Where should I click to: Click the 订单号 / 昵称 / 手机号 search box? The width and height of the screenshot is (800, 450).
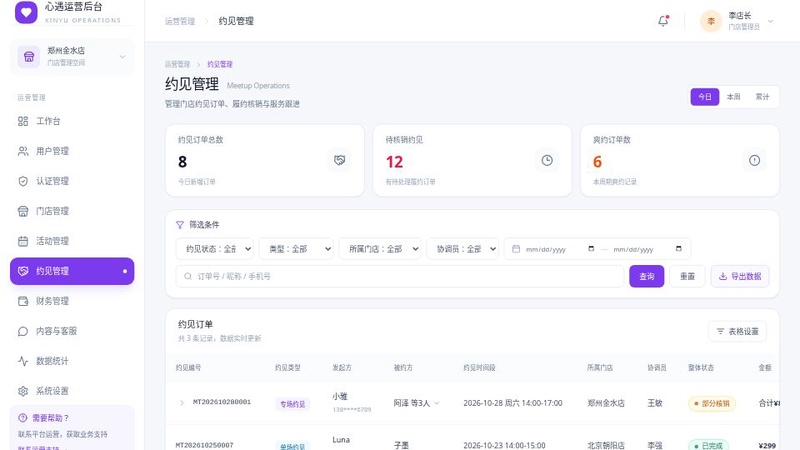click(399, 277)
